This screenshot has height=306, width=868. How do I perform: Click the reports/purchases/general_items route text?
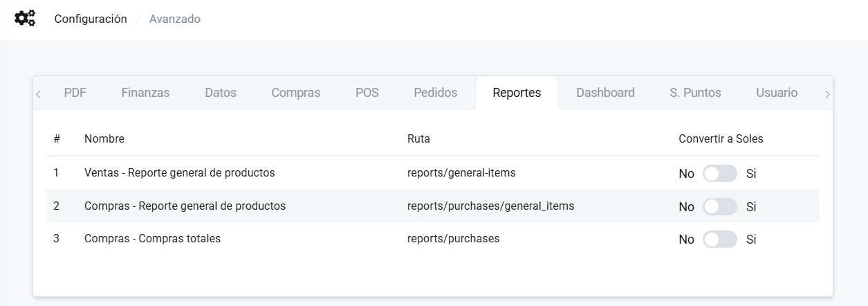pyautogui.click(x=490, y=206)
